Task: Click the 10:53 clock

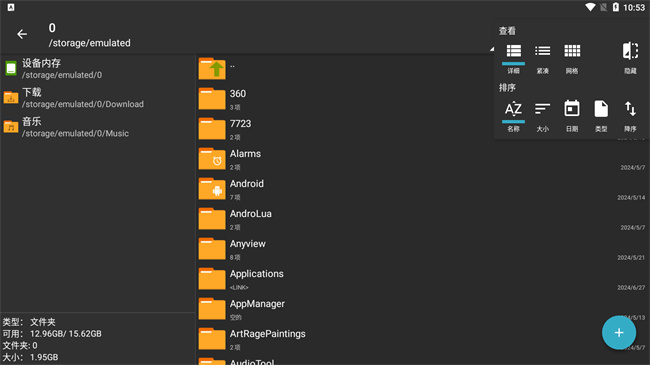Action: click(634, 7)
